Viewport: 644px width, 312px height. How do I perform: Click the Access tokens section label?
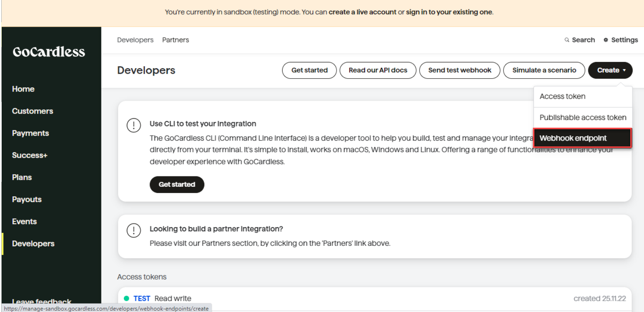click(x=142, y=277)
